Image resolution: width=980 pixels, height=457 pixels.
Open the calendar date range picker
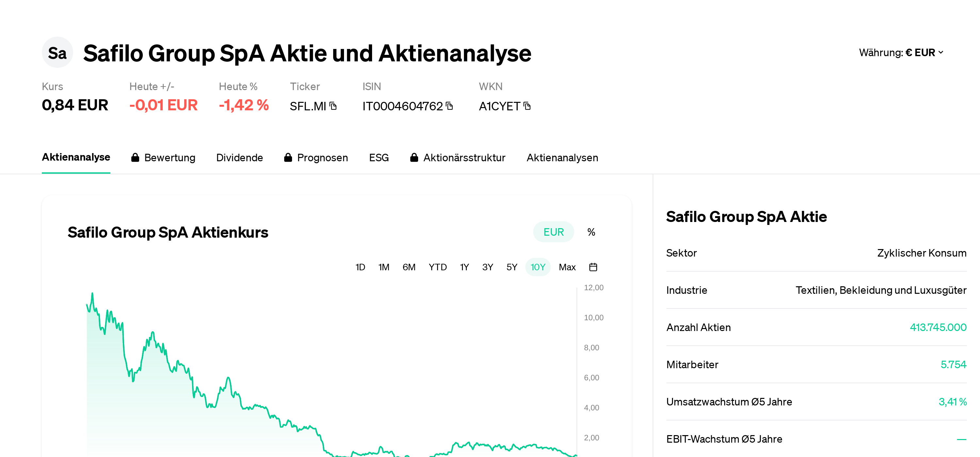593,267
